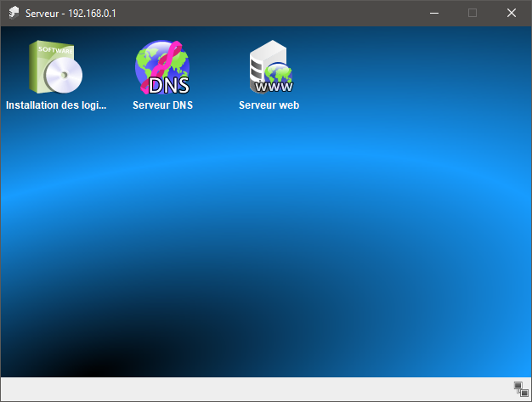Image resolution: width=532 pixels, height=402 pixels.
Task: Open the Serveur web server icon
Action: pyautogui.click(x=269, y=68)
